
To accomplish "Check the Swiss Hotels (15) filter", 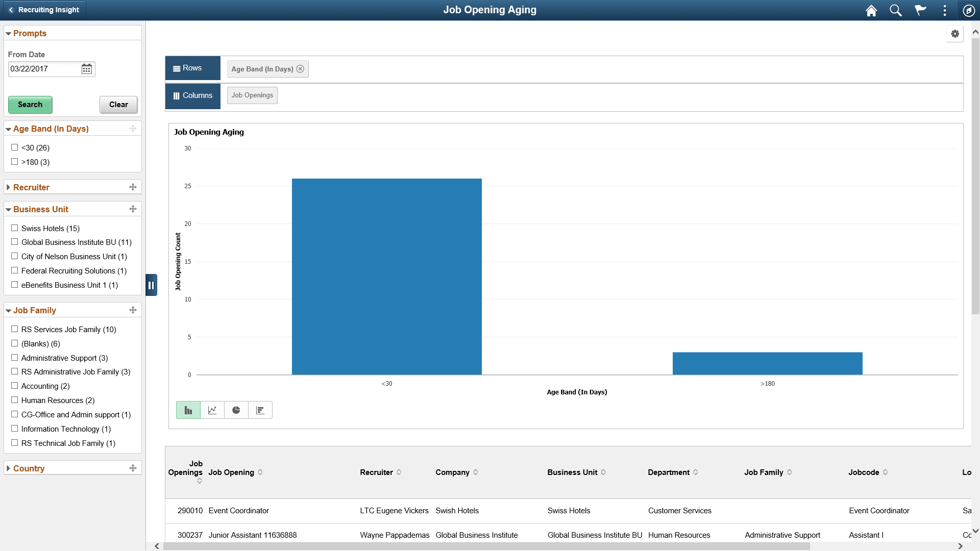I will coord(15,228).
